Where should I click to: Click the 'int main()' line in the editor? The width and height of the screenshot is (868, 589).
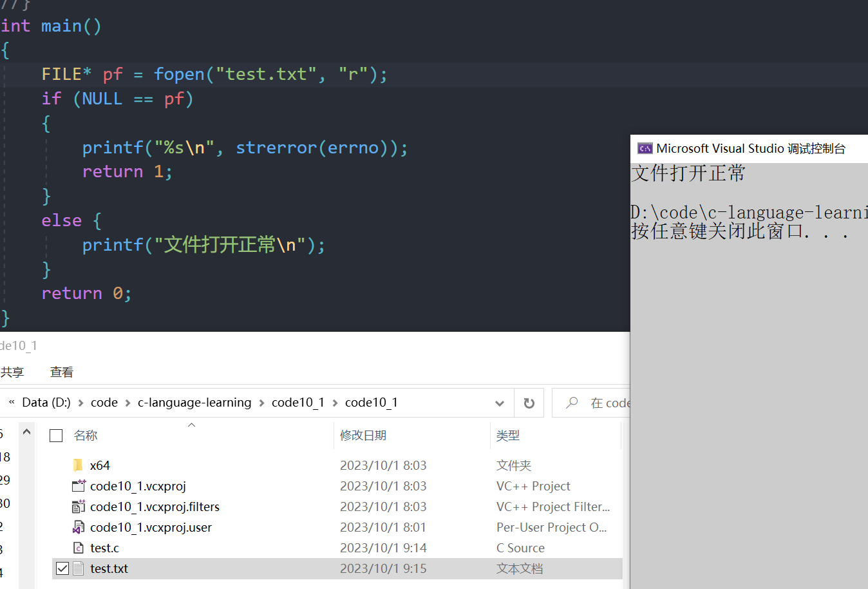tap(51, 26)
